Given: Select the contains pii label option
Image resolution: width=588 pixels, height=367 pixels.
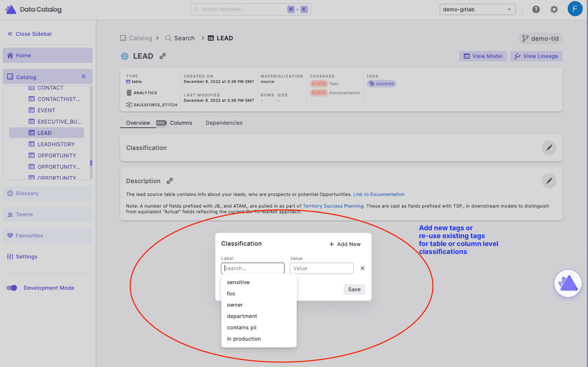Looking at the screenshot, I should point(259,328).
